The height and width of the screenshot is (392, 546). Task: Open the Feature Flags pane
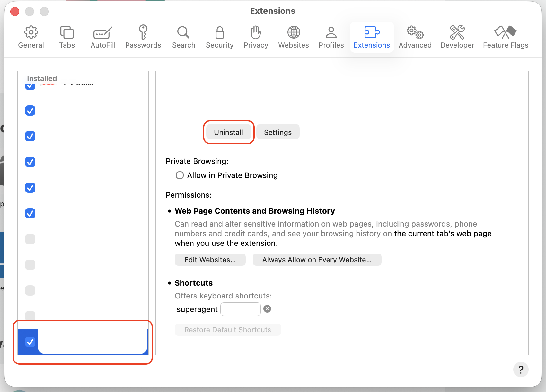506,37
